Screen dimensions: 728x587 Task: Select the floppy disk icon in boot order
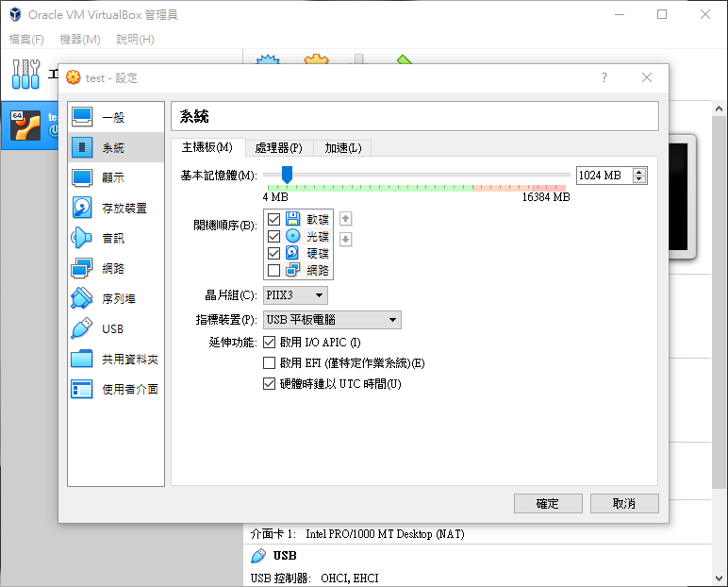click(292, 219)
